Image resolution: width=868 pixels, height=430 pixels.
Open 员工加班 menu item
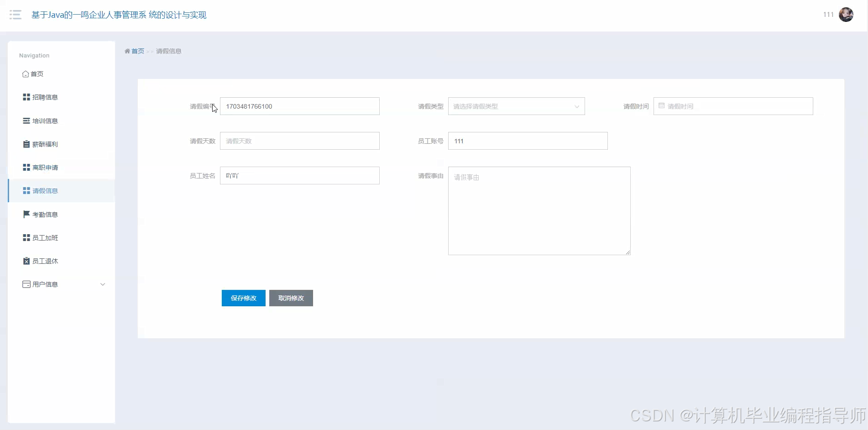(61, 238)
